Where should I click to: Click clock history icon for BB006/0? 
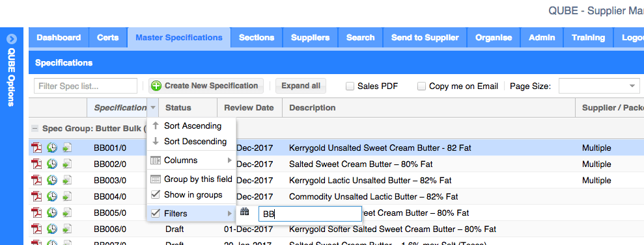[51, 229]
